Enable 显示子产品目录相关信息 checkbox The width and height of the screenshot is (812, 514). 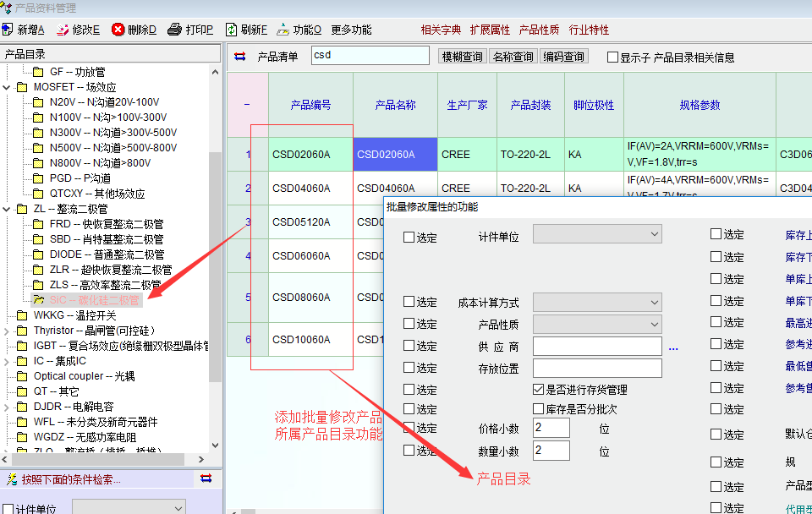click(613, 57)
